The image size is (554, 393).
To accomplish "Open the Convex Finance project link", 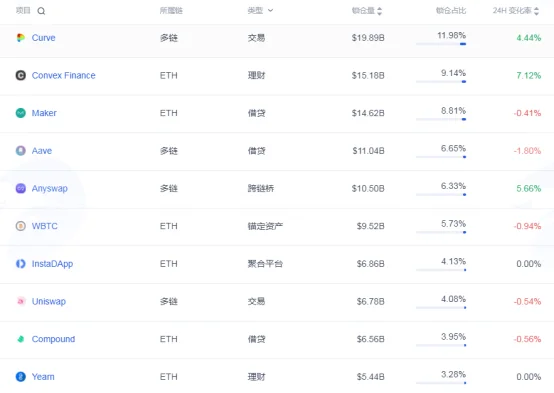I will click(x=64, y=75).
